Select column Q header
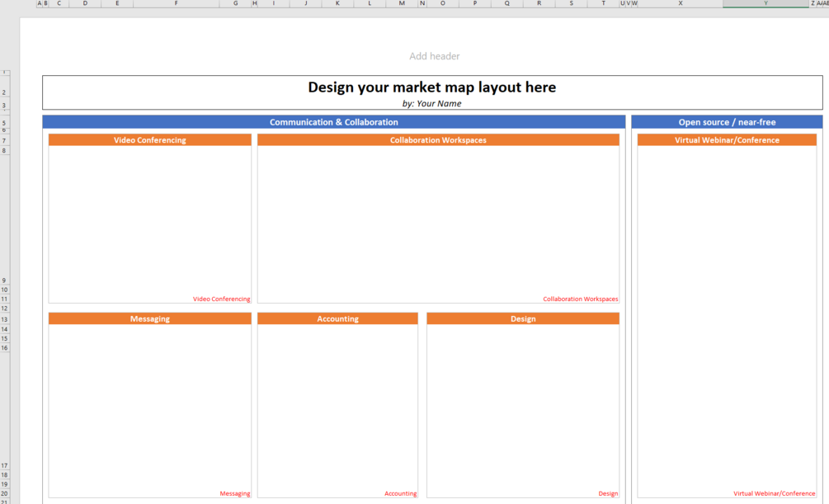 click(507, 3)
